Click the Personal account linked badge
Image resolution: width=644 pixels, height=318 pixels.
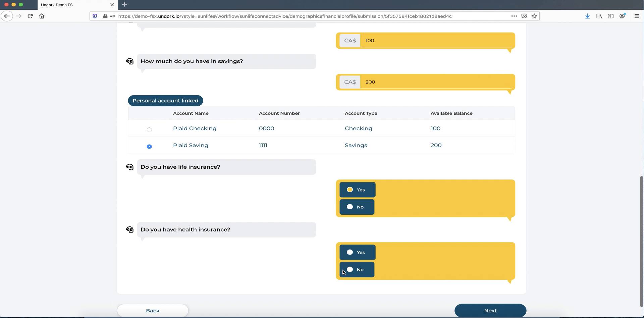[x=165, y=101]
